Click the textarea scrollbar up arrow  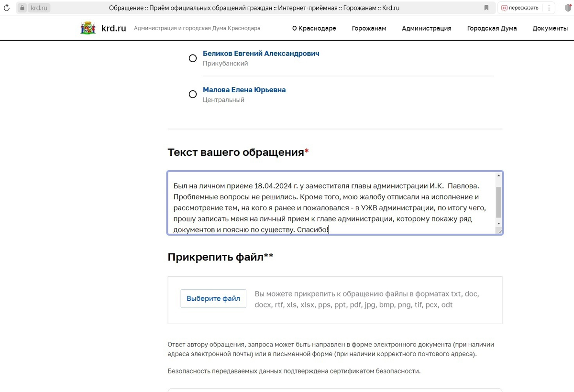(499, 175)
